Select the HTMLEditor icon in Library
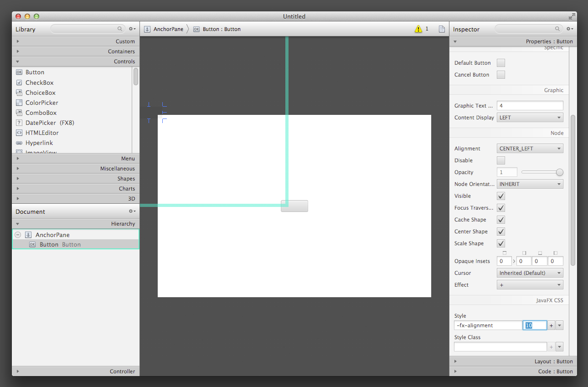The height and width of the screenshot is (387, 588). click(19, 133)
